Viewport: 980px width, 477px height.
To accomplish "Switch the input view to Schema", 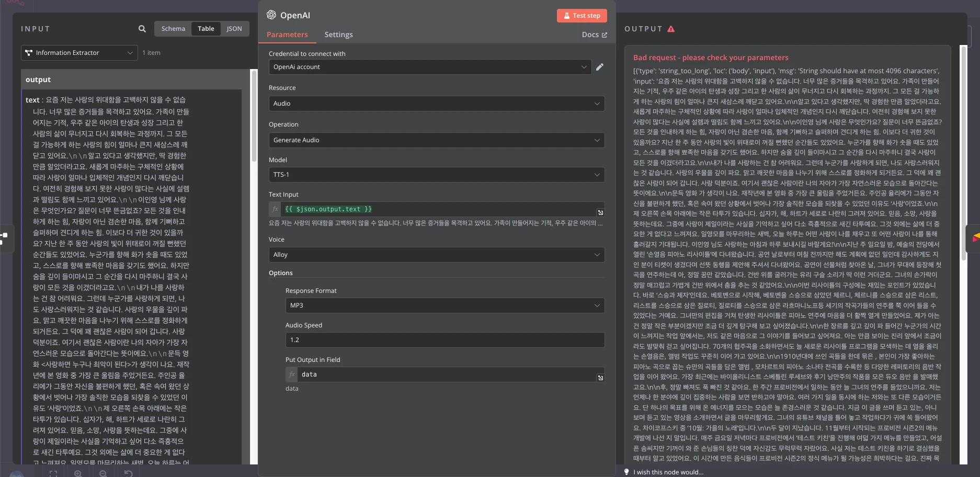I will coord(173,29).
